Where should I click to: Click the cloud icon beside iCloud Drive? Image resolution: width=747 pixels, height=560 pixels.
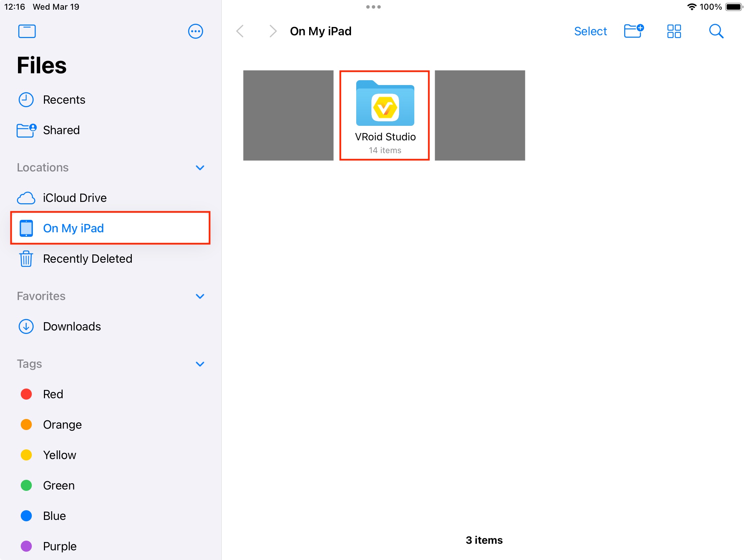tap(26, 198)
